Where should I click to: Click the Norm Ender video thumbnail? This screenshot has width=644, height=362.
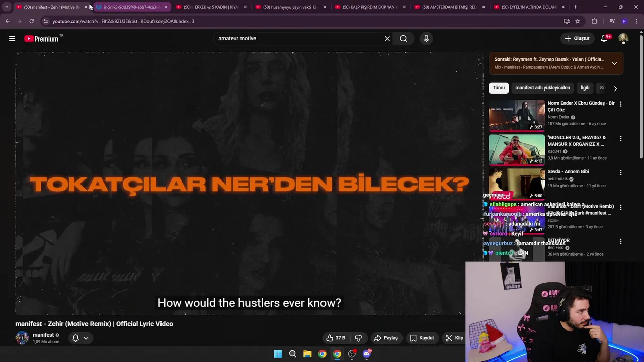pyautogui.click(x=517, y=115)
